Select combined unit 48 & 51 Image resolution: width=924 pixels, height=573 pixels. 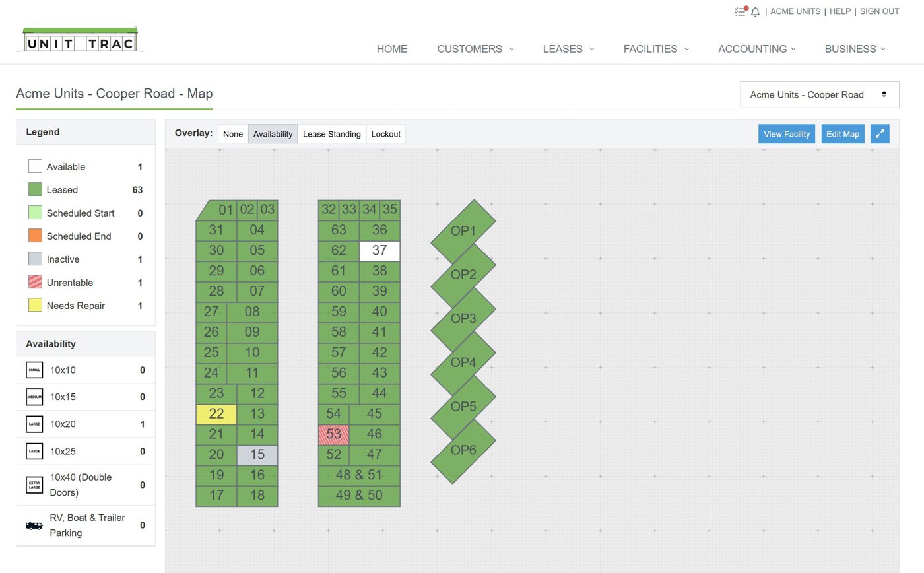pos(359,475)
